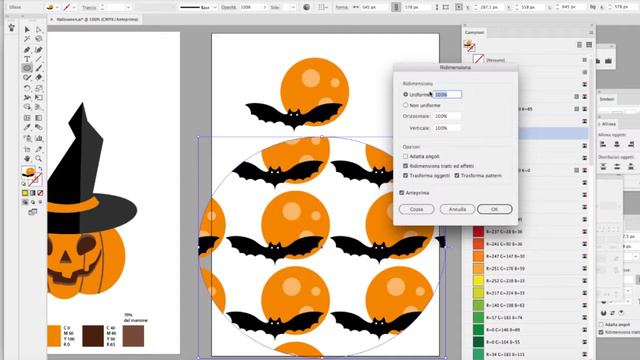
Task: Set paint mode to None button
Action: (40, 193)
